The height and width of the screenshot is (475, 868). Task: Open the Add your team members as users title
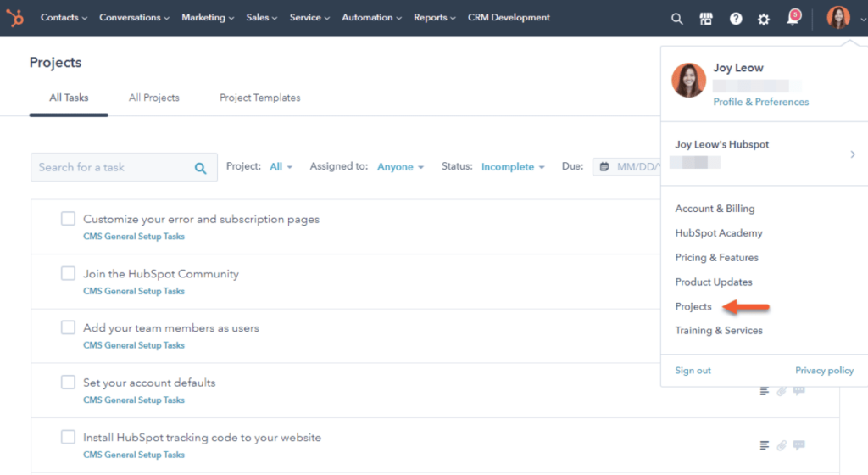pos(171,327)
